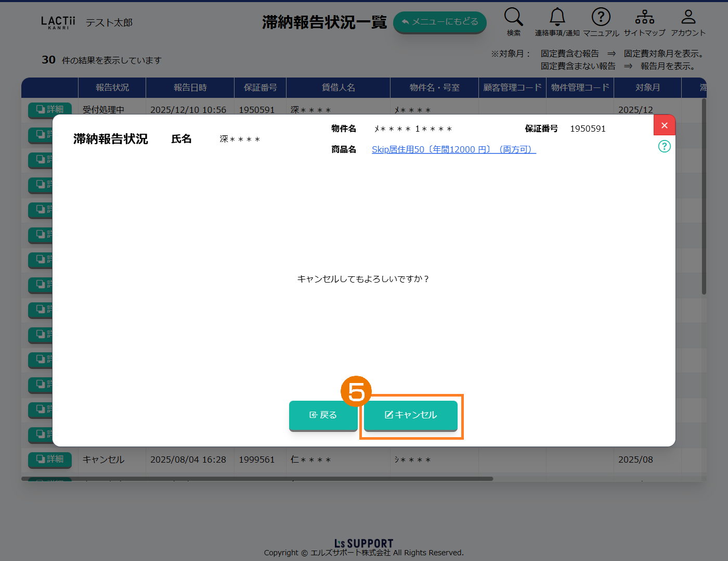Select the 報告状況 column header
This screenshot has width=728, height=561.
pos(112,87)
